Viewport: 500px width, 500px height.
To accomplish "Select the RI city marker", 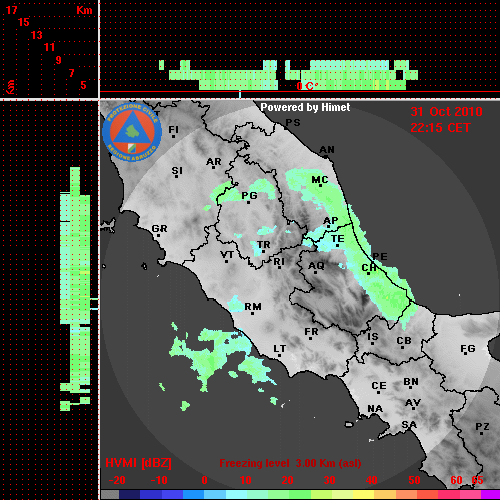I will click(279, 263).
